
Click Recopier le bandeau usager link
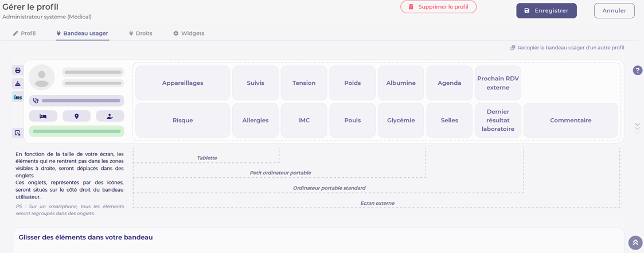[x=567, y=48]
